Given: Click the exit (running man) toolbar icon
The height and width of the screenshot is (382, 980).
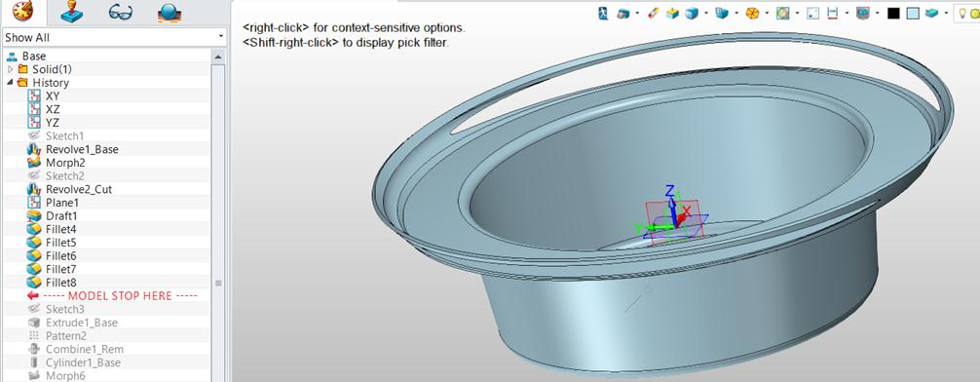Looking at the screenshot, I should [603, 13].
